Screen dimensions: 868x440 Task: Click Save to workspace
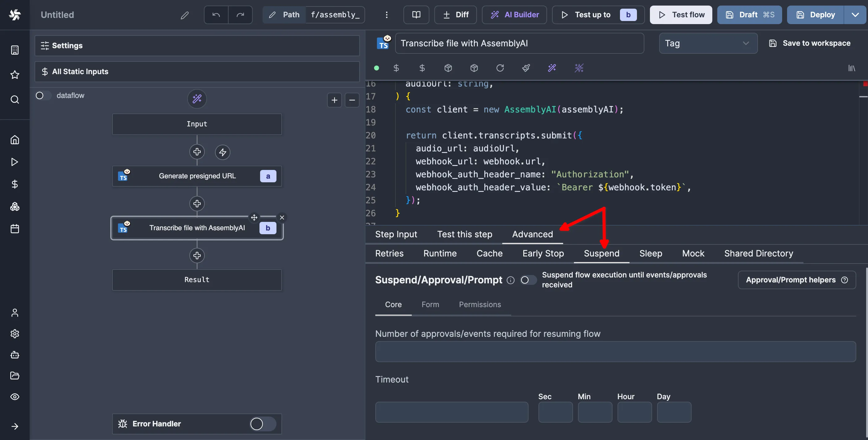coord(810,43)
